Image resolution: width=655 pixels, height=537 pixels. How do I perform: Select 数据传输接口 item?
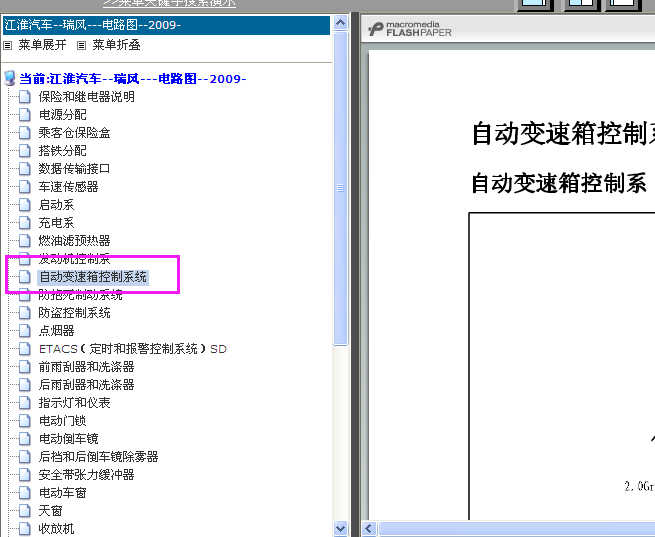(x=74, y=168)
